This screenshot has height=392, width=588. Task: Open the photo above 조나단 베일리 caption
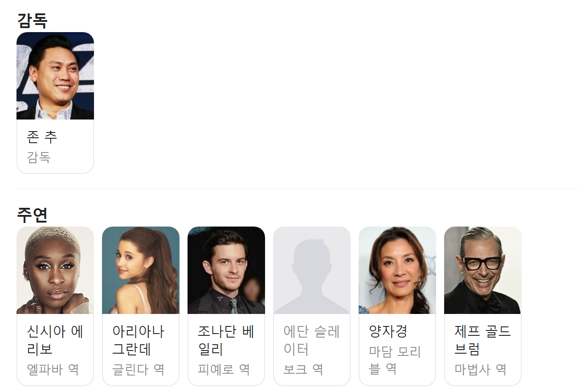(x=226, y=270)
